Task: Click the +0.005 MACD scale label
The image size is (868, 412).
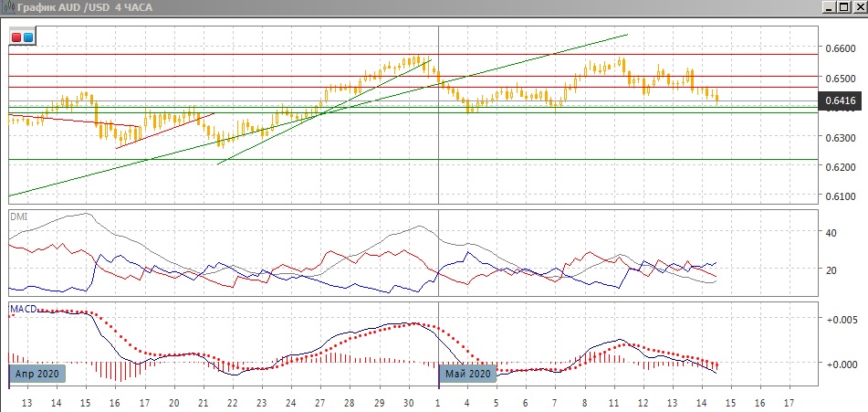Action: pyautogui.click(x=839, y=320)
